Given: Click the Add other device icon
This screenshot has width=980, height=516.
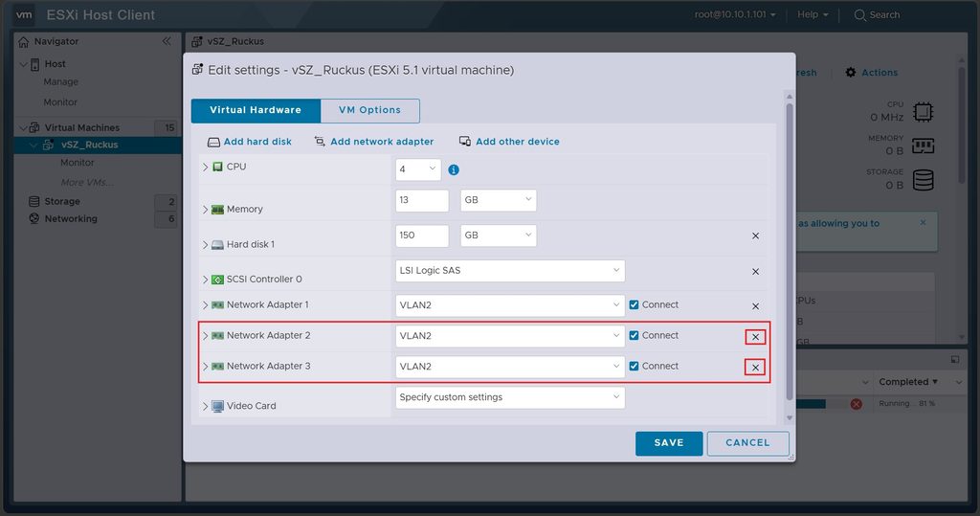Looking at the screenshot, I should [x=465, y=142].
